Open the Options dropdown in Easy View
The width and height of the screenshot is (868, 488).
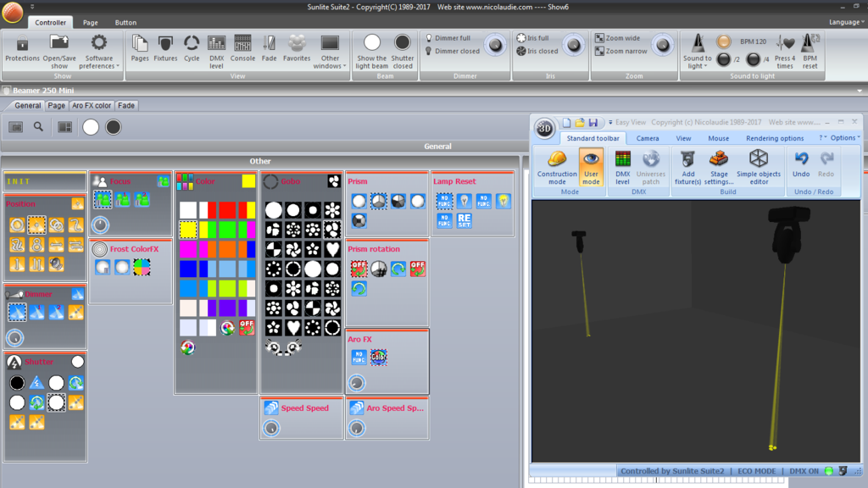[845, 138]
